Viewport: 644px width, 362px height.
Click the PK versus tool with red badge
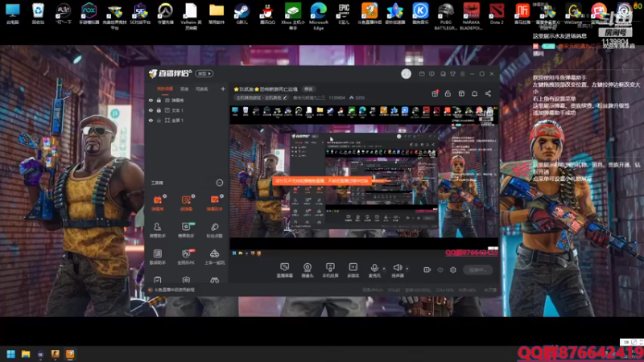[186, 257]
